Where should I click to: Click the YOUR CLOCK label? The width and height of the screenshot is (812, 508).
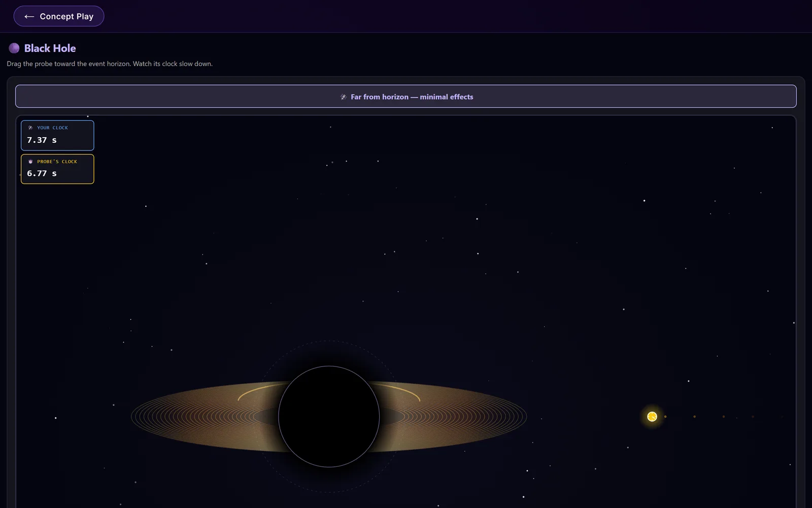click(52, 128)
